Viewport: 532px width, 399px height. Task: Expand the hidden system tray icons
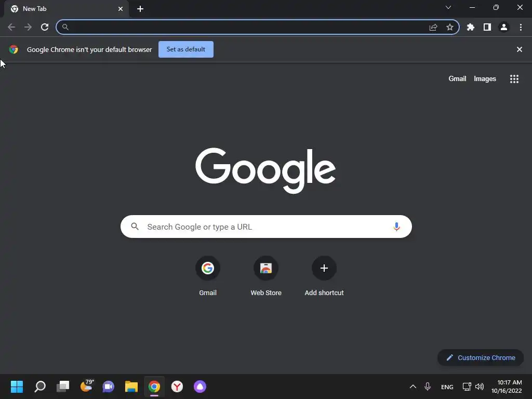point(413,387)
